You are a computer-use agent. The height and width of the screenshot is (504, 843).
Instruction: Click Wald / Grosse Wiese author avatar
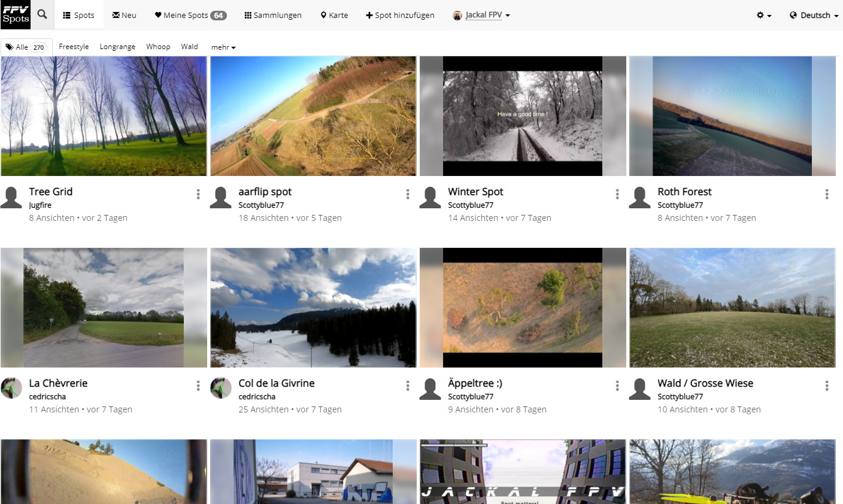639,388
